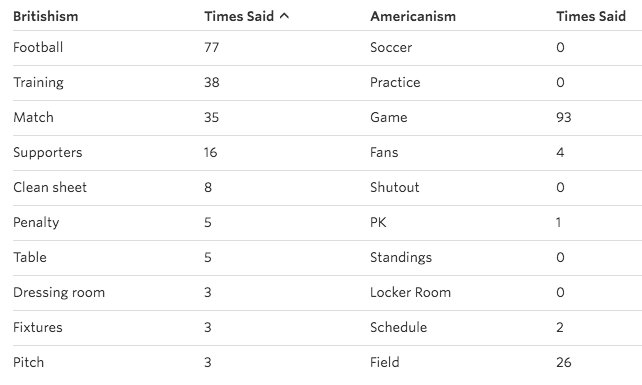The height and width of the screenshot is (385, 642).
Task: Click the sort arrow beside Times Said
Action: pos(284,16)
